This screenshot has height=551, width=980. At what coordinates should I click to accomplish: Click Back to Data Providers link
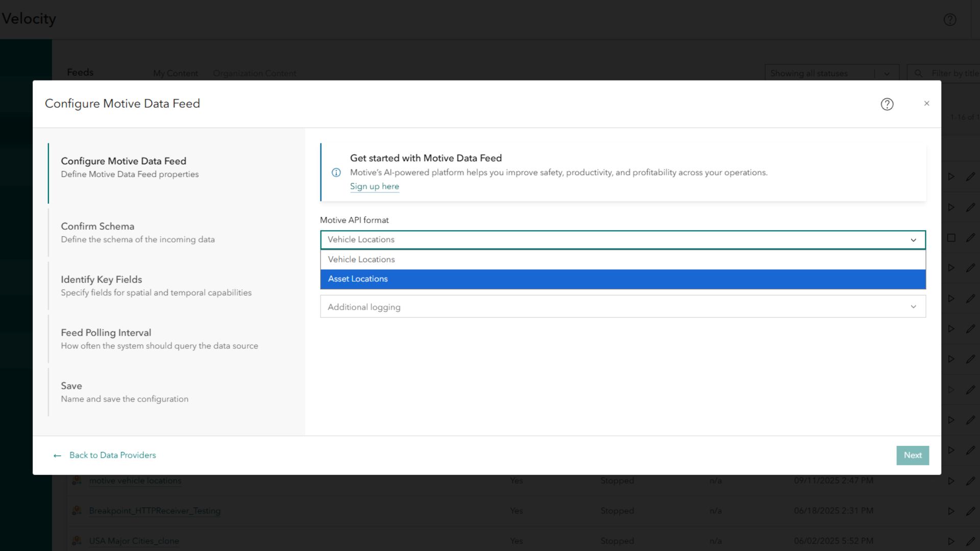112,455
